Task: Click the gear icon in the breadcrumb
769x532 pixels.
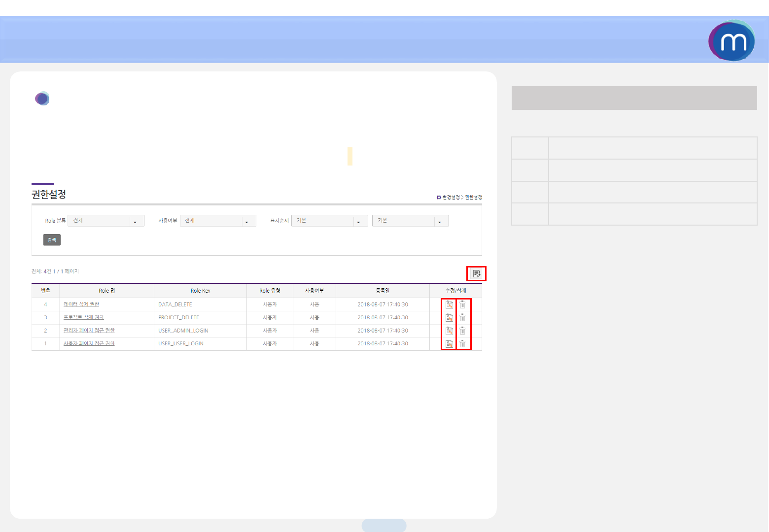Action: [x=439, y=197]
